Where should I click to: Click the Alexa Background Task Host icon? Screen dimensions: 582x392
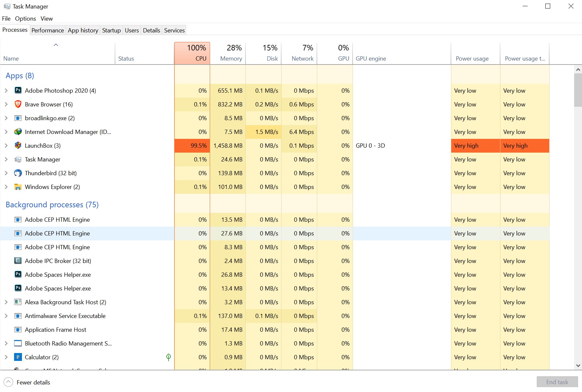(x=18, y=302)
